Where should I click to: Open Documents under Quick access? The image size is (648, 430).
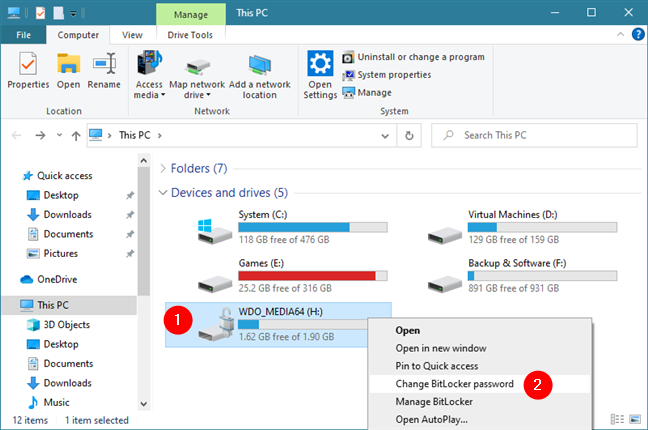[60, 234]
